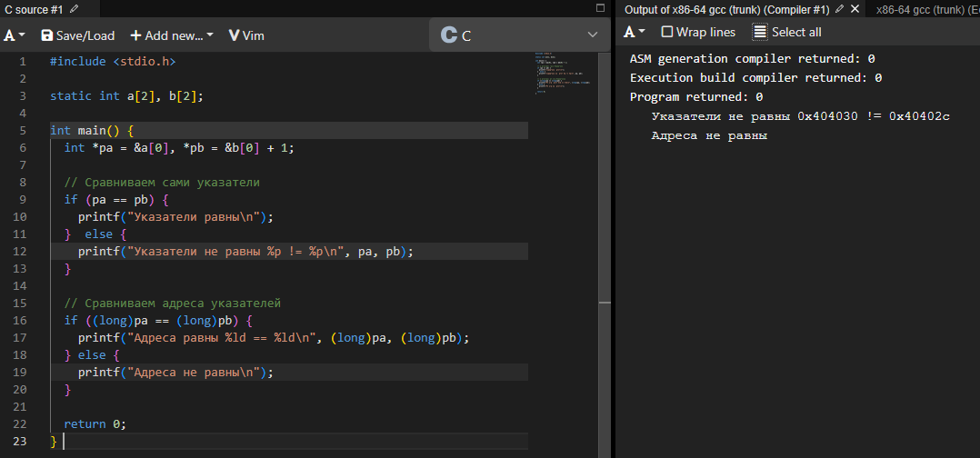Screen dimensions: 980x458
Task: Close the Output of x86-64 gcc tab
Action: click(855, 9)
